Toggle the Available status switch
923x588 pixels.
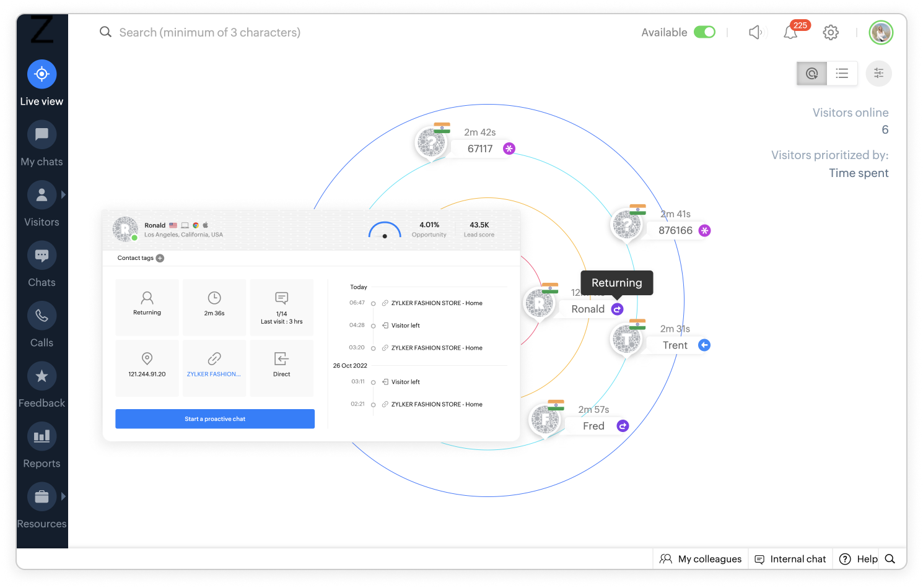[704, 32]
